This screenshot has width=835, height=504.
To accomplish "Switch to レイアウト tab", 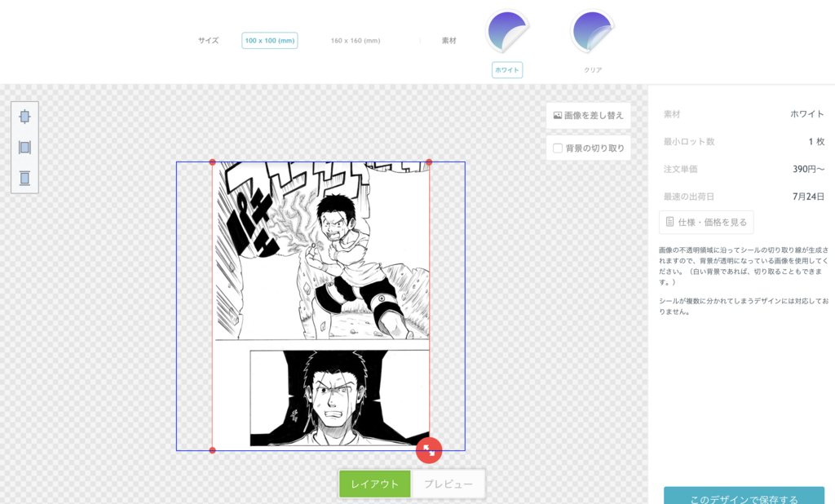I will [375, 484].
